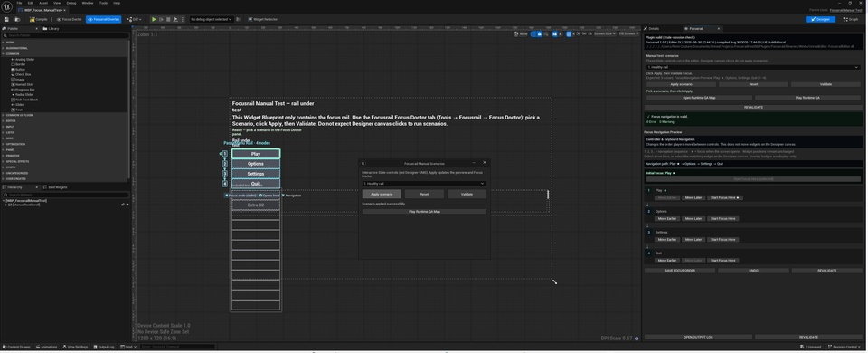Click the DPI Scale settings gear icon
Screen dimensions: 868x353
pyautogui.click(x=637, y=338)
